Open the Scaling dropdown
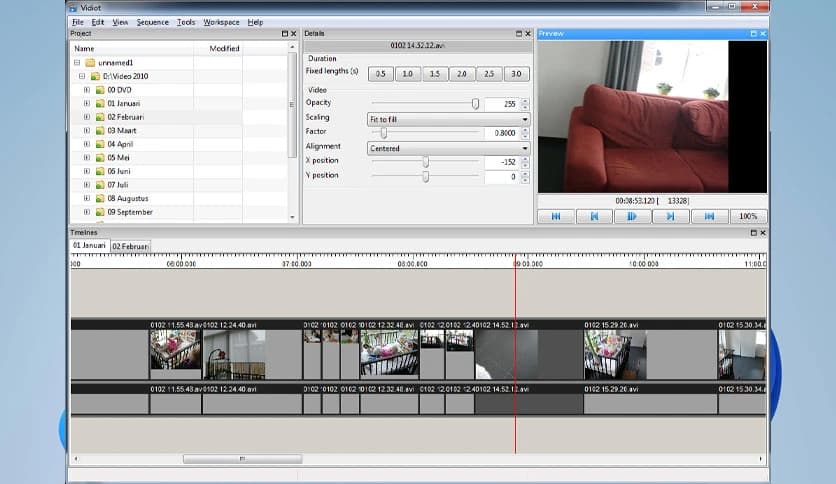 [448, 118]
